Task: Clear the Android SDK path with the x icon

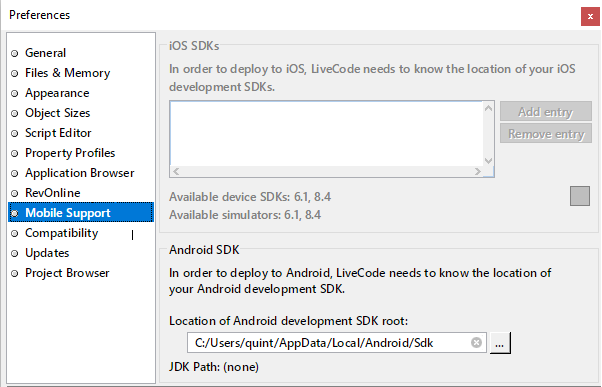Action: point(476,342)
